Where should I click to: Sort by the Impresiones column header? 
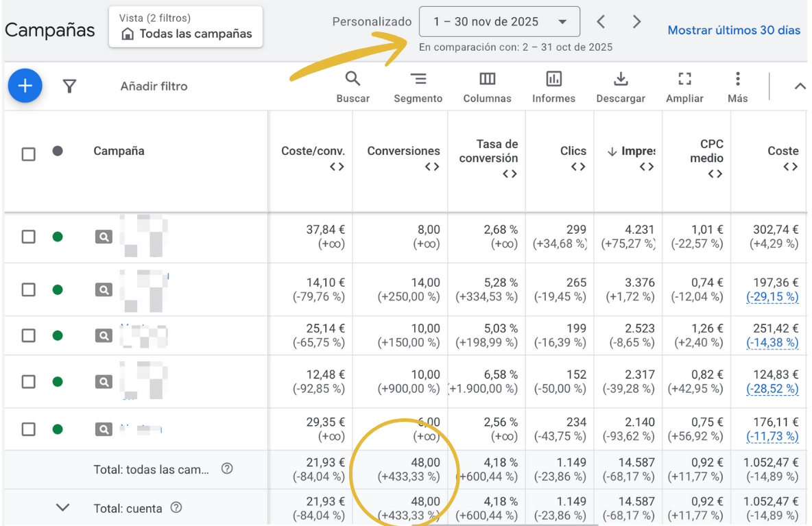(631, 151)
